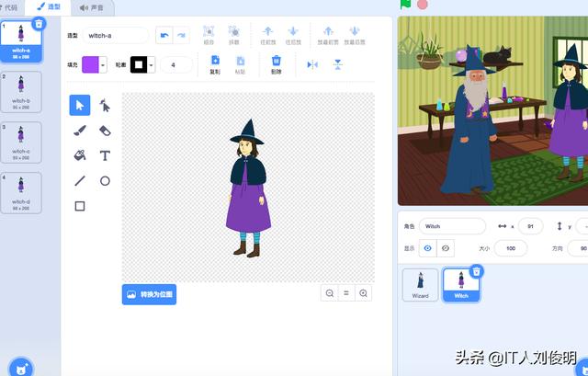Show the sprite using eye icon
Image resolution: width=588 pixels, height=376 pixels.
pos(427,248)
